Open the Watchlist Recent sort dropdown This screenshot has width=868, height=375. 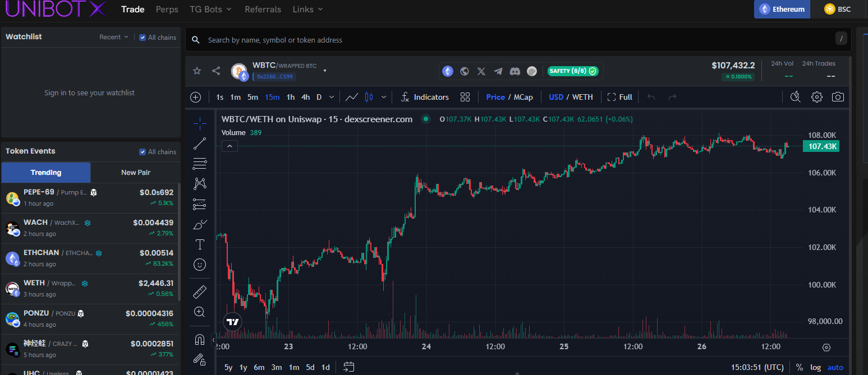tap(114, 37)
